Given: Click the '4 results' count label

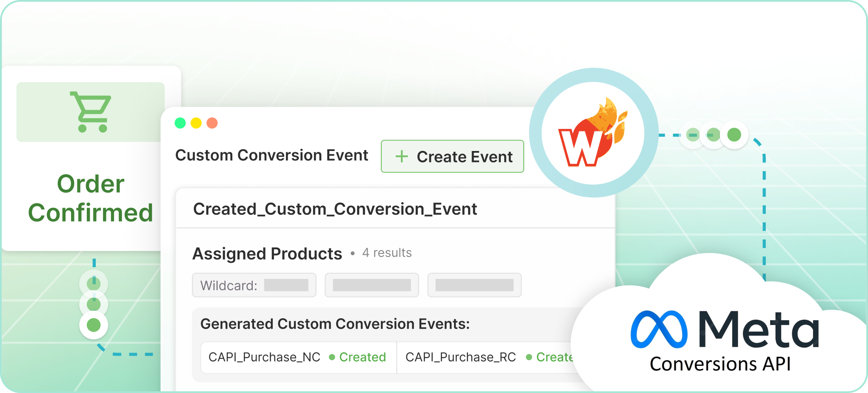Looking at the screenshot, I should click(x=387, y=253).
